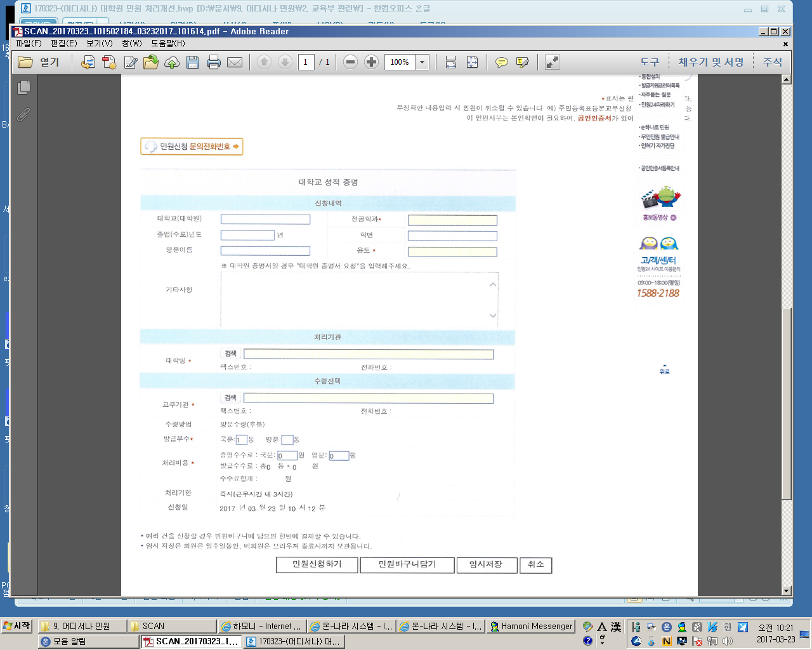Click the zoom in plus button

coord(372,62)
